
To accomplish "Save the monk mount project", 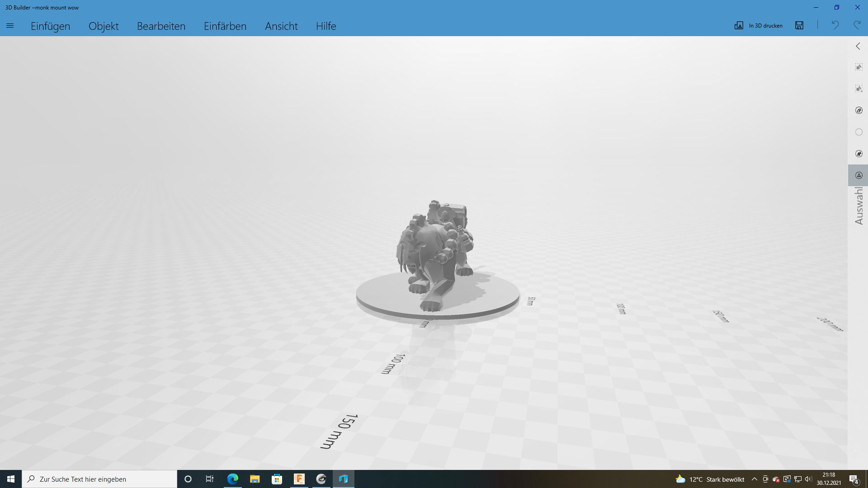I will pyautogui.click(x=799, y=25).
